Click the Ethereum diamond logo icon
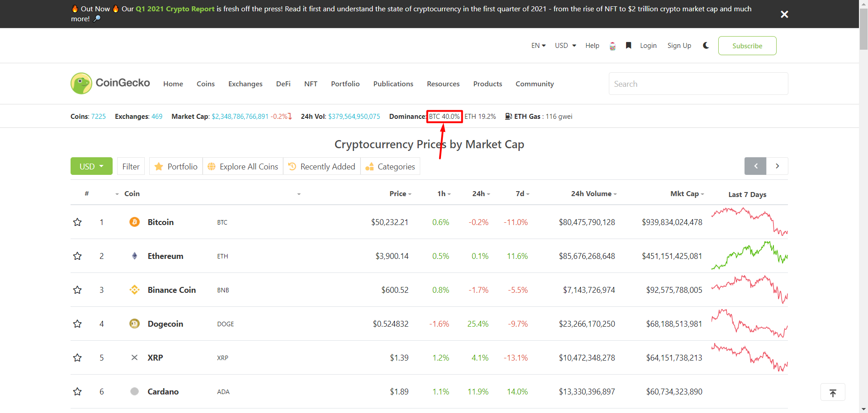Image resolution: width=868 pixels, height=413 pixels. (134, 256)
